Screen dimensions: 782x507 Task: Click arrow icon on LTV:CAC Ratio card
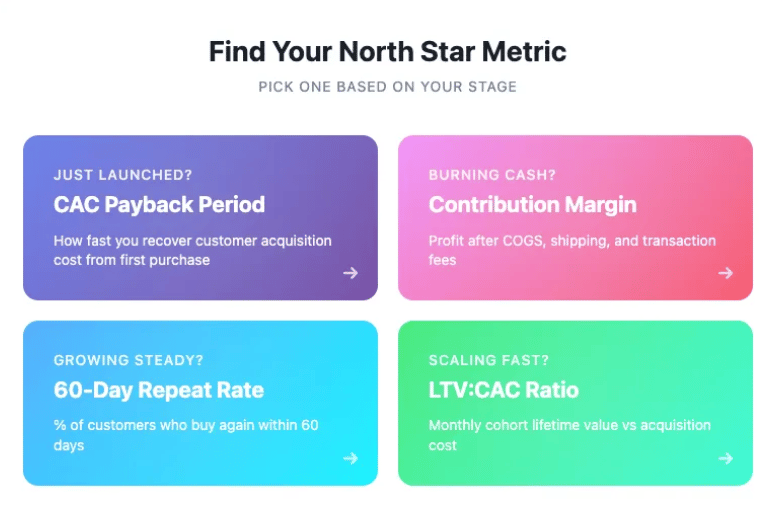[x=726, y=458]
